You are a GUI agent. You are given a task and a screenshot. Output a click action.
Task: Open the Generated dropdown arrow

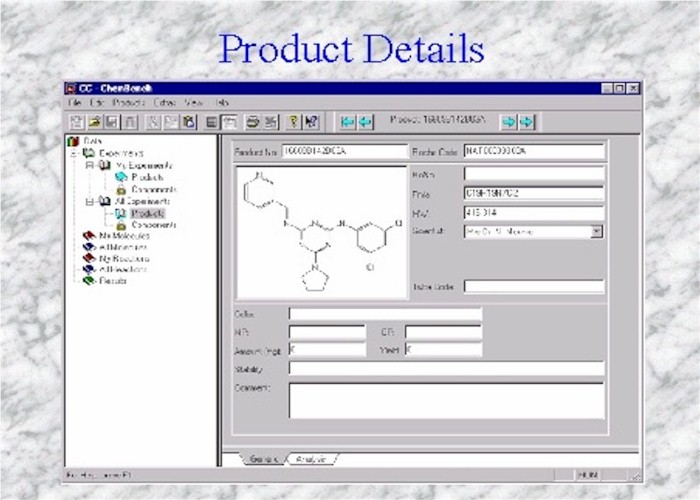click(x=596, y=231)
